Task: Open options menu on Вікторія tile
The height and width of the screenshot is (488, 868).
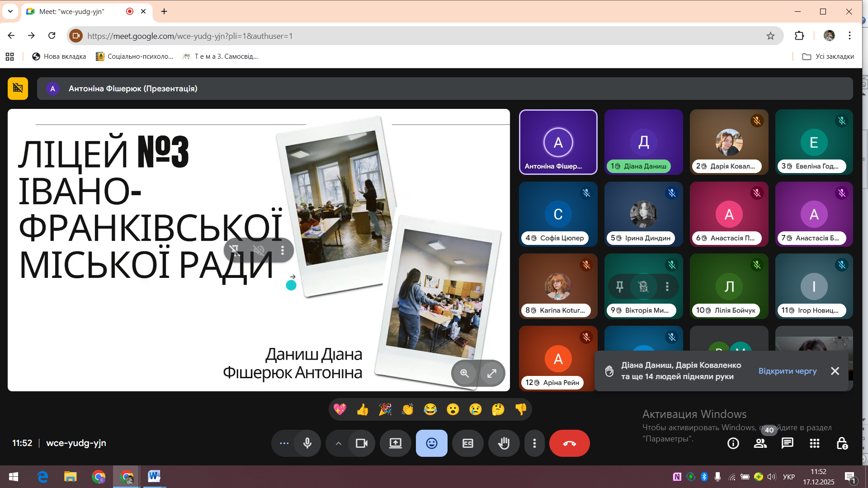Action: (667, 286)
